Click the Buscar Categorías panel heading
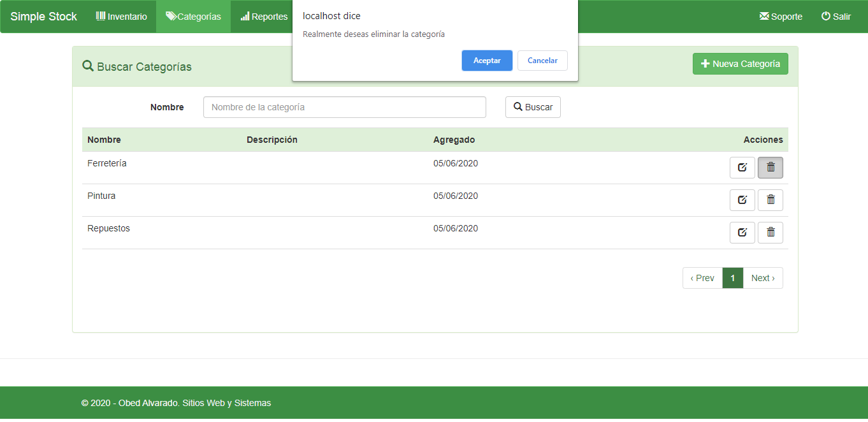The height and width of the screenshot is (422, 868). (x=137, y=66)
